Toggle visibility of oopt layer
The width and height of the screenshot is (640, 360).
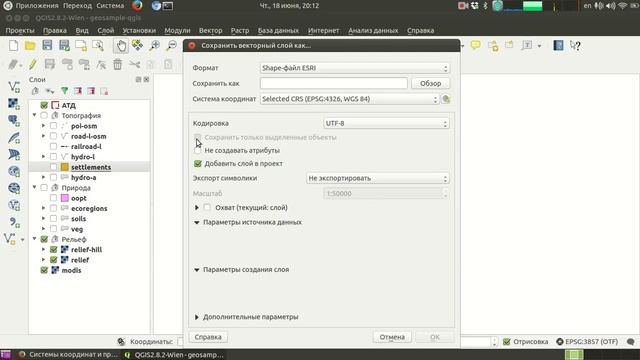(x=53, y=198)
